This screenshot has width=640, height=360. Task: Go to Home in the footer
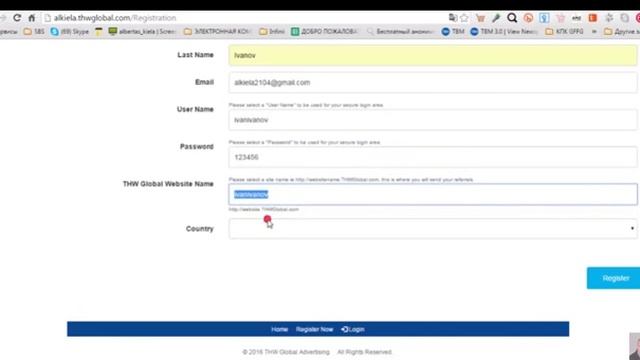pos(280,329)
